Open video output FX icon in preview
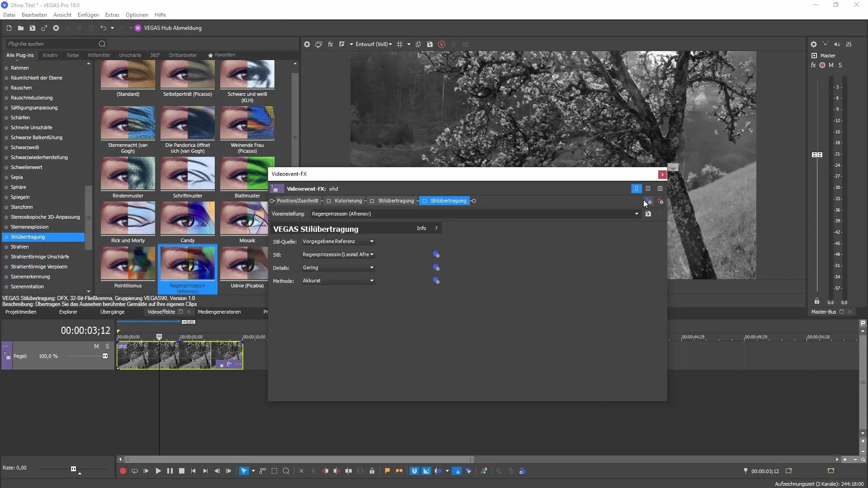 330,44
